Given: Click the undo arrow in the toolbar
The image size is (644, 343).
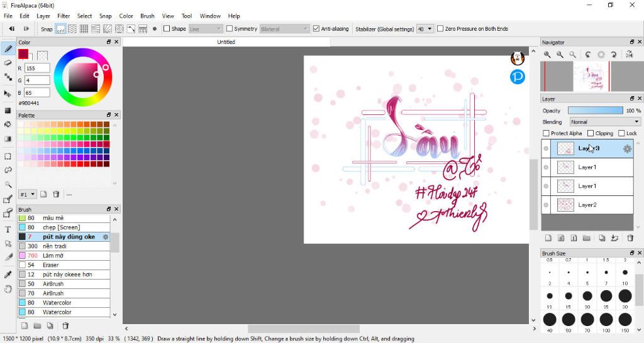Looking at the screenshot, I should (x=11, y=29).
